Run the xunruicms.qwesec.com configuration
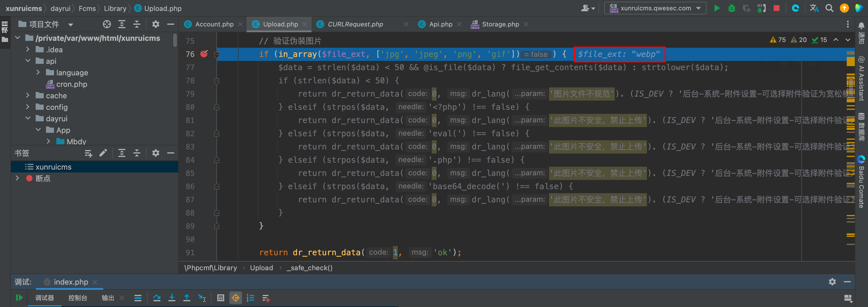868x307 pixels. pyautogui.click(x=717, y=8)
